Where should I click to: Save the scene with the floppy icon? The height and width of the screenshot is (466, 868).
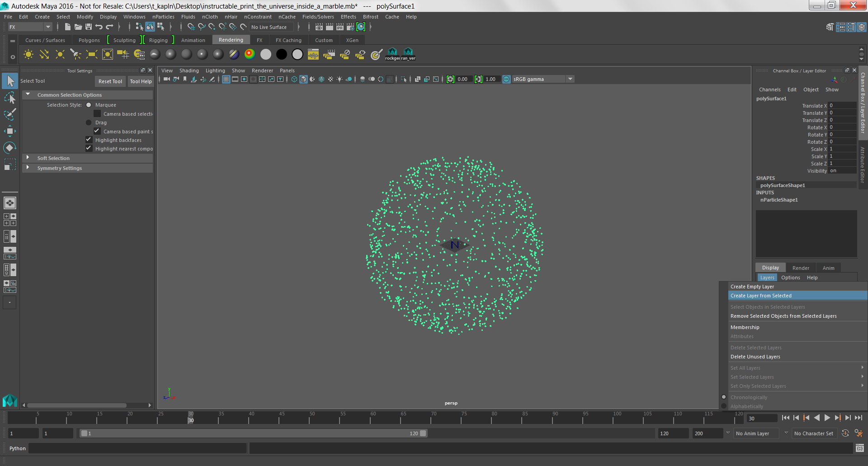click(x=89, y=27)
